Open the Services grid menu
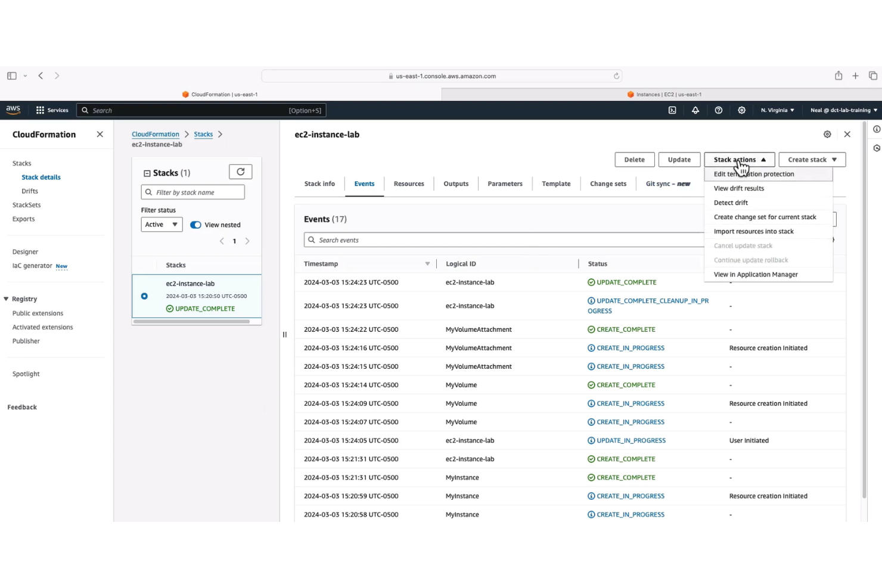 pyautogui.click(x=52, y=110)
